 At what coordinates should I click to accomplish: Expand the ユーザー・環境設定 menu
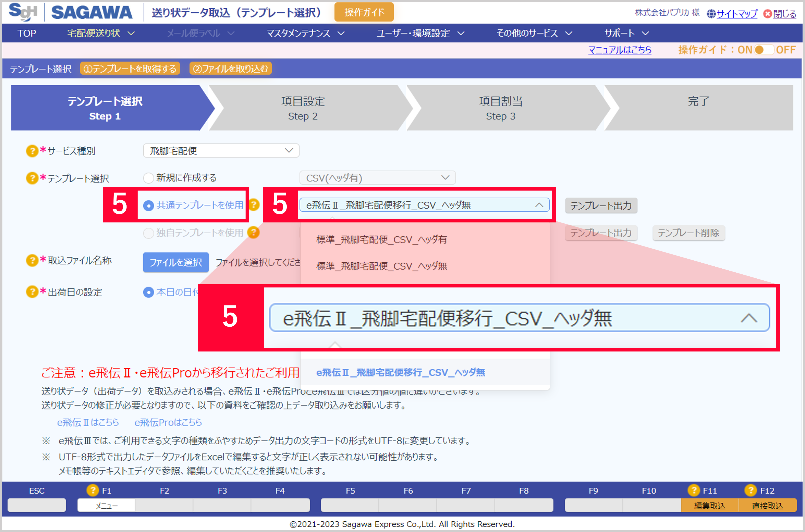coord(420,33)
